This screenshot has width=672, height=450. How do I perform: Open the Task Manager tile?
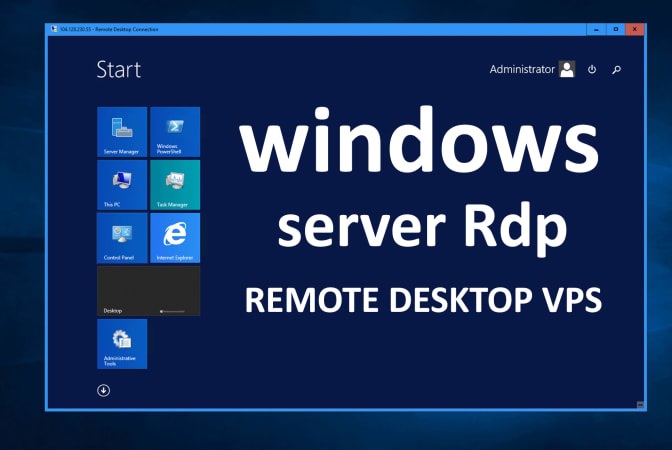(x=175, y=185)
